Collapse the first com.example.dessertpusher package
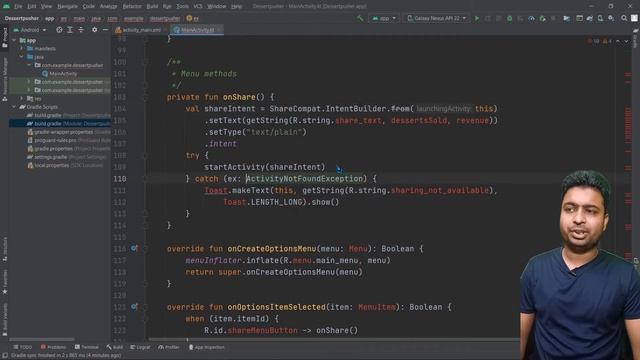This screenshot has height=360, width=640. pos(29,65)
